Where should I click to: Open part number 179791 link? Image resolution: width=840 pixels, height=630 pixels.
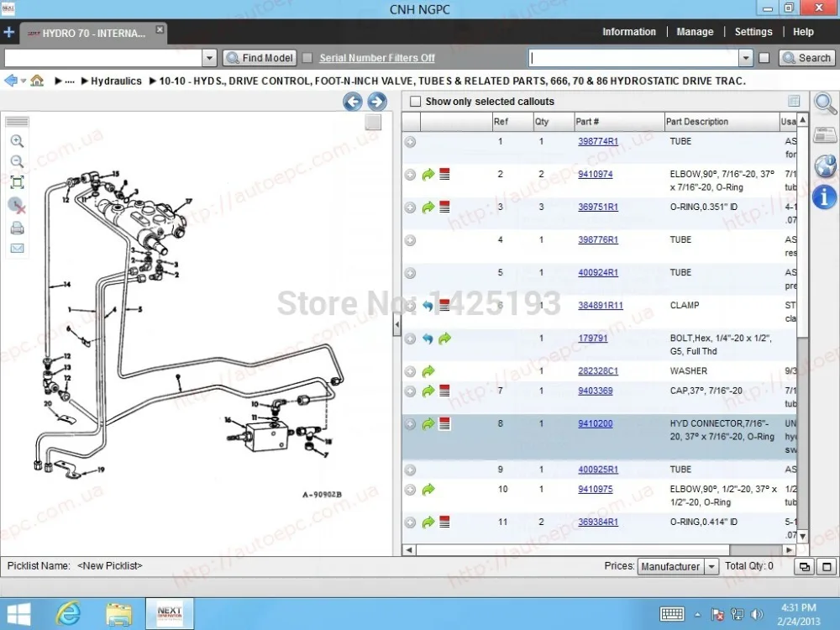tap(592, 338)
